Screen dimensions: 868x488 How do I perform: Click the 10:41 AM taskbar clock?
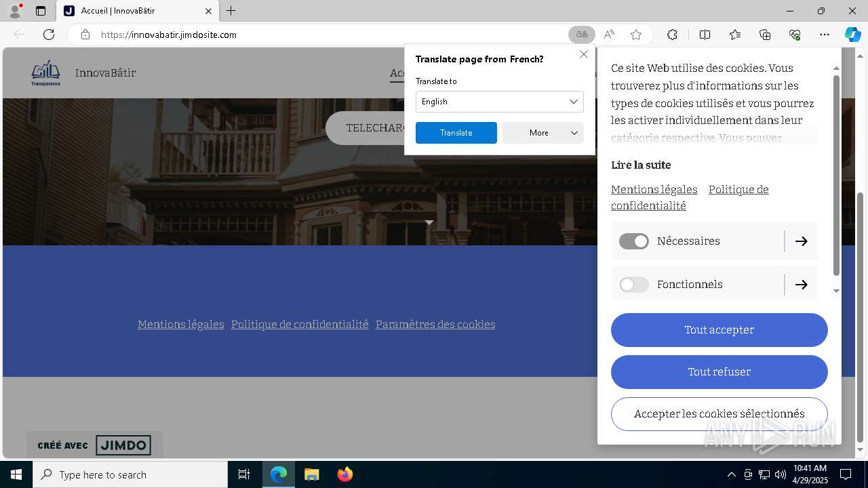(810, 474)
